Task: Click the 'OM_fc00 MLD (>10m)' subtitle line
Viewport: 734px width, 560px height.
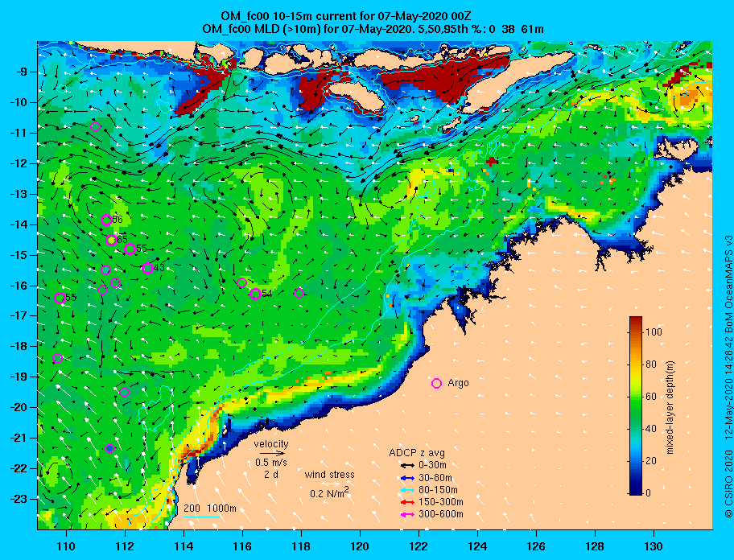Action: pyautogui.click(x=373, y=29)
